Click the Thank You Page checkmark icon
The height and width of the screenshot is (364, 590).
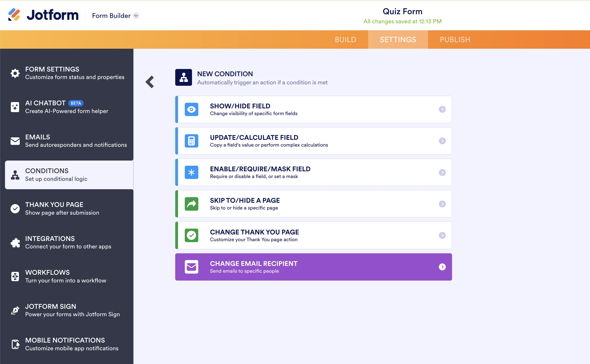click(x=15, y=209)
